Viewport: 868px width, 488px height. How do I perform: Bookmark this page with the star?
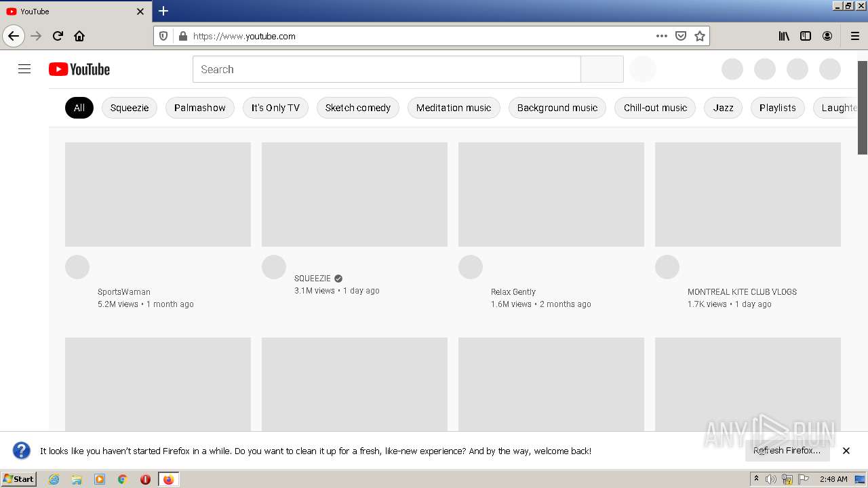700,36
